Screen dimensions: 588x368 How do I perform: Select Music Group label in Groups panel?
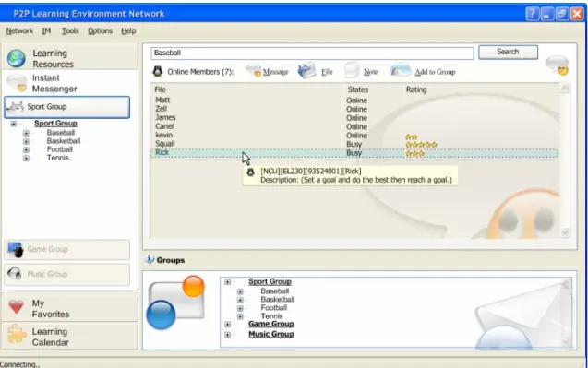point(271,334)
